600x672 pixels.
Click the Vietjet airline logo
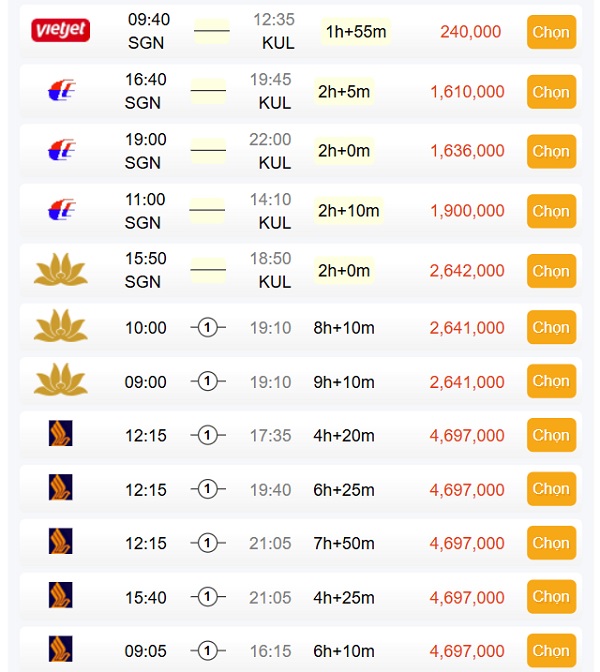point(61,31)
